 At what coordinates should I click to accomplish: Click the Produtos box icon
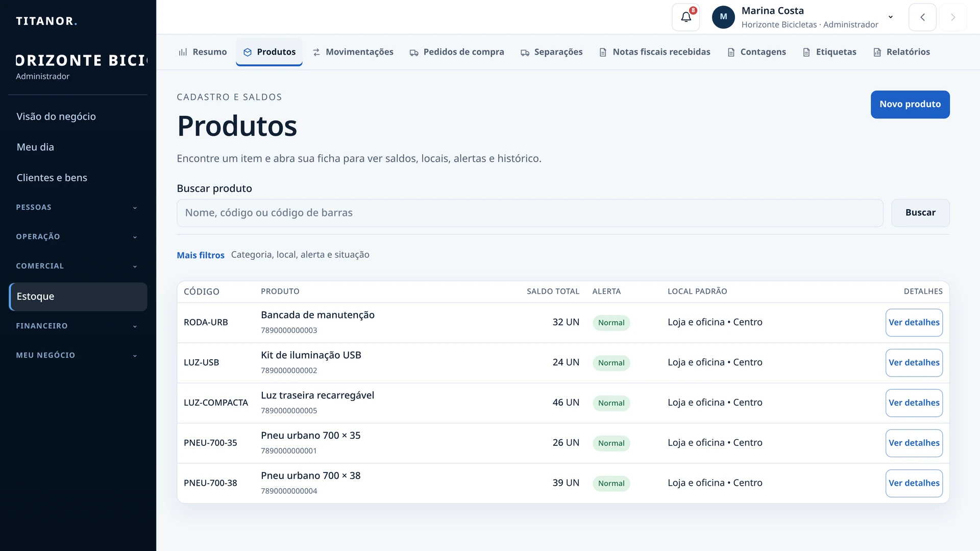pos(248,52)
